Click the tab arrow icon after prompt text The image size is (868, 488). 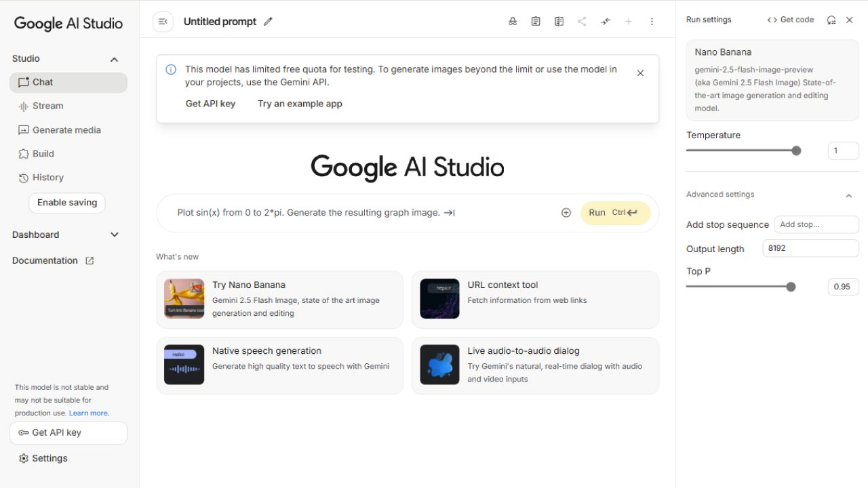450,213
